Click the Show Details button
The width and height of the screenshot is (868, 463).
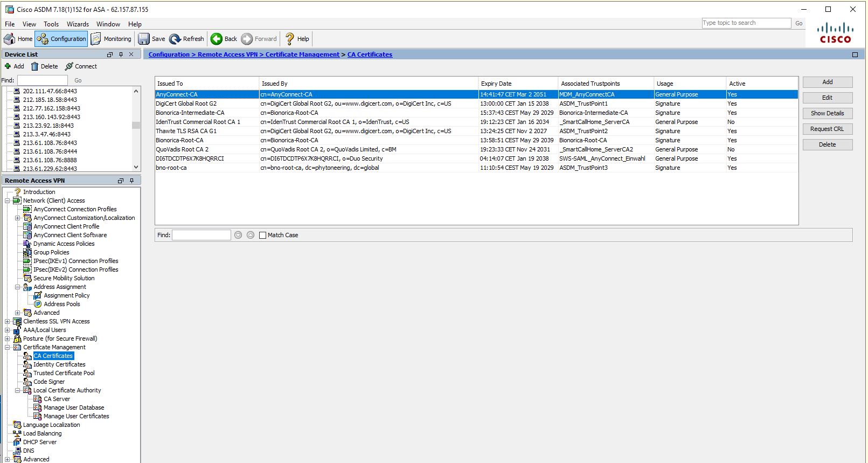(828, 113)
